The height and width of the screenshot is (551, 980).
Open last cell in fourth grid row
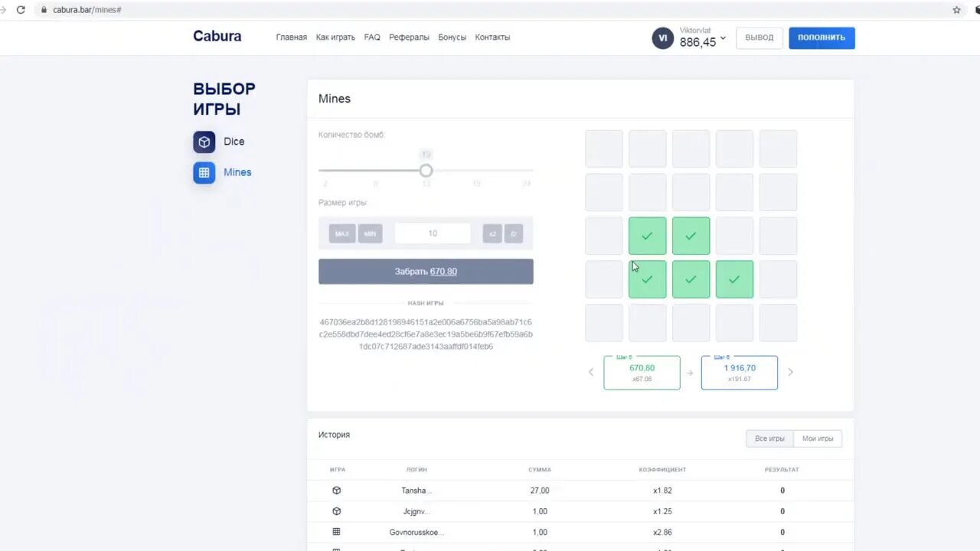click(x=778, y=279)
